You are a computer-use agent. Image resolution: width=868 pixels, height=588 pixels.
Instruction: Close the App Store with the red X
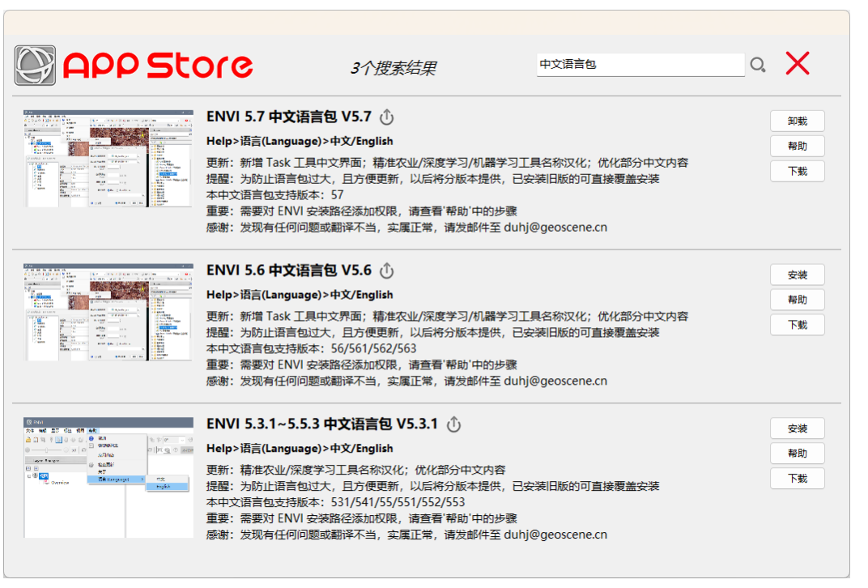[798, 63]
